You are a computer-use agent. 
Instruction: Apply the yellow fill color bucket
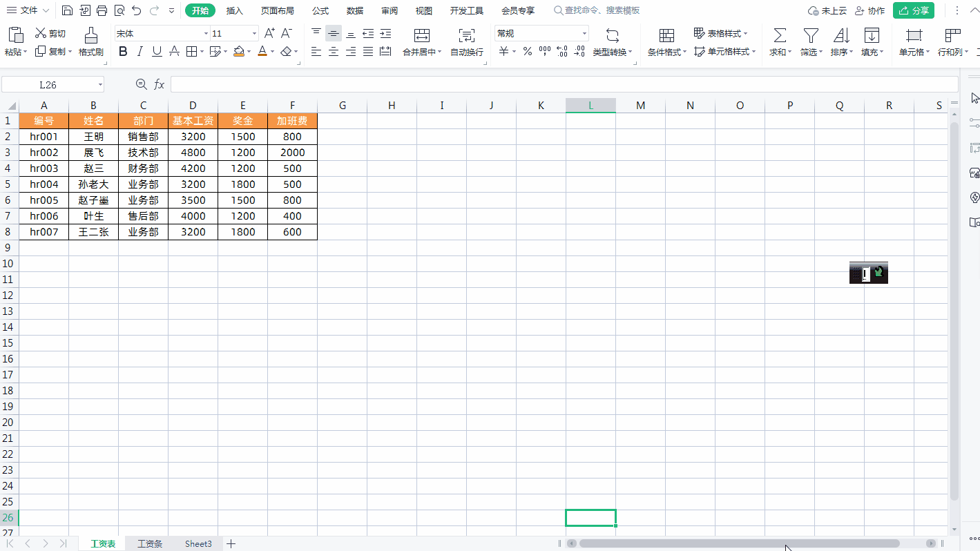[x=239, y=51]
